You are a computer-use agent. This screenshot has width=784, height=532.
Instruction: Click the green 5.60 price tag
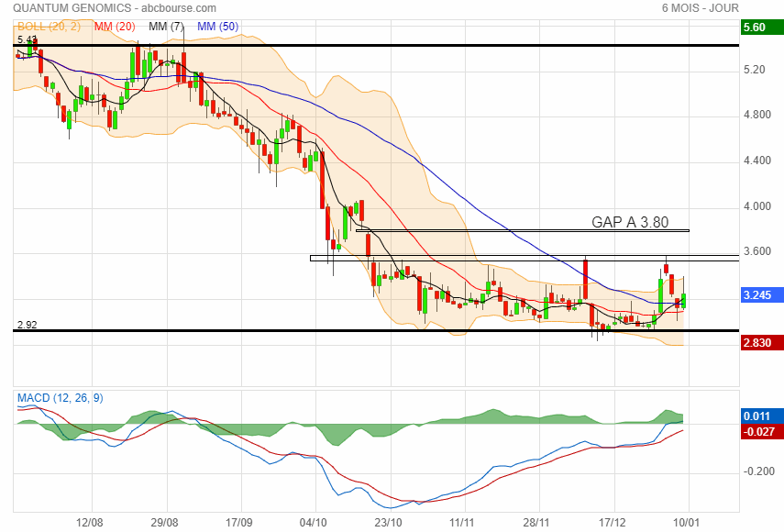[761, 27]
